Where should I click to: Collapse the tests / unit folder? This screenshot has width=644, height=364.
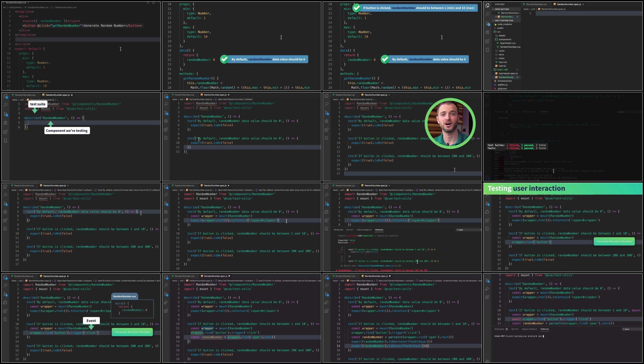(501, 70)
